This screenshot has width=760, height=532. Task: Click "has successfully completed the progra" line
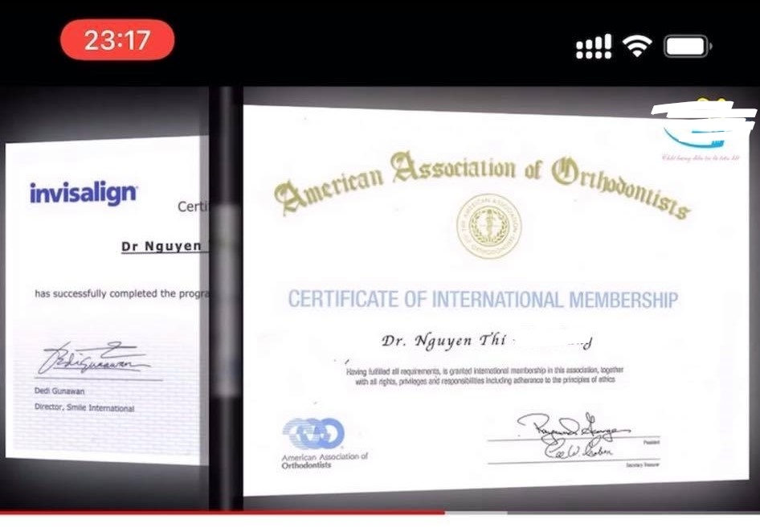121,293
